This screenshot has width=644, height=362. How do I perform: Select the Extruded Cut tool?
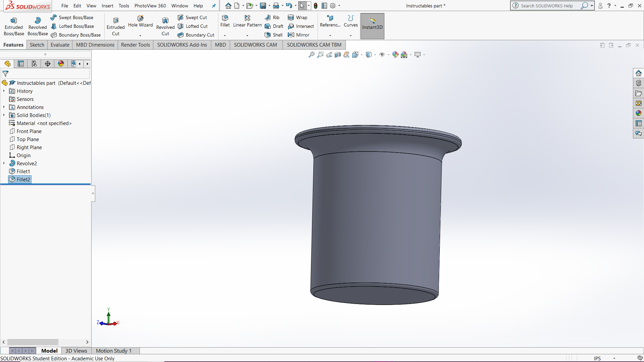click(116, 26)
